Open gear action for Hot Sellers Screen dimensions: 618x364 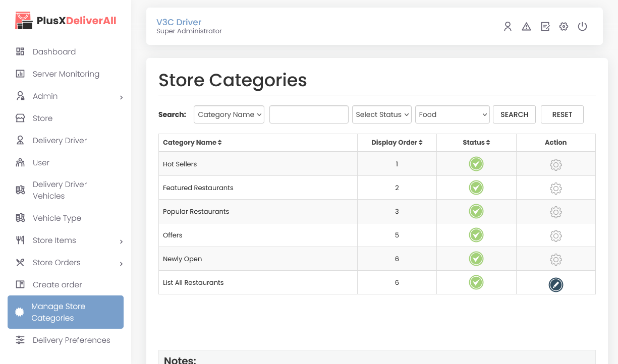point(555,165)
